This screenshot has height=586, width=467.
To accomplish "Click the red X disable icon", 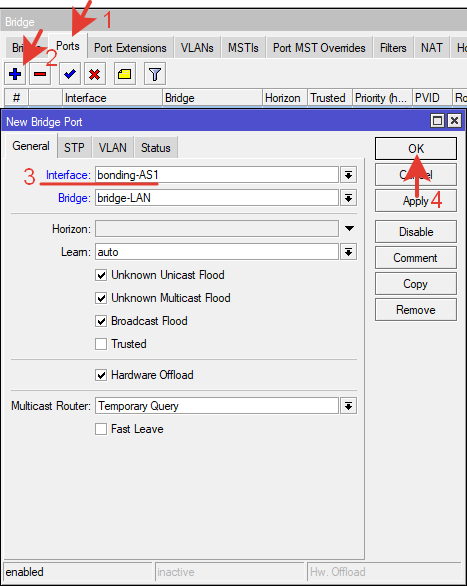I will pos(95,74).
